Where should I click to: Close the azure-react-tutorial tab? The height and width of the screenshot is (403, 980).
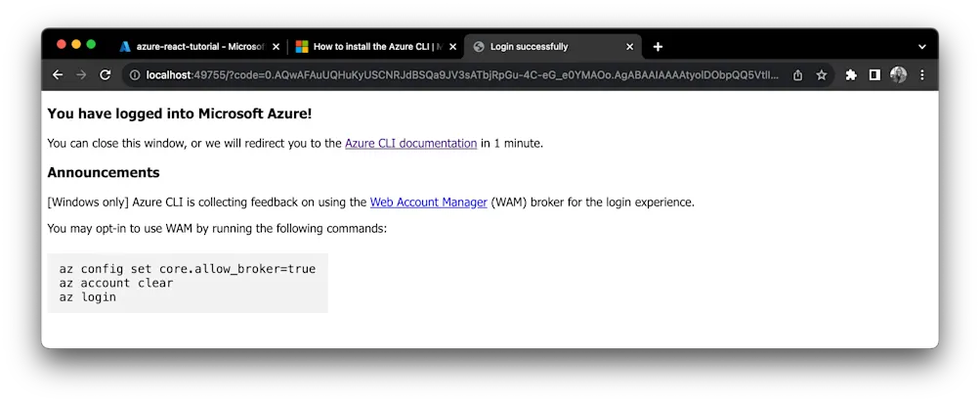click(277, 47)
